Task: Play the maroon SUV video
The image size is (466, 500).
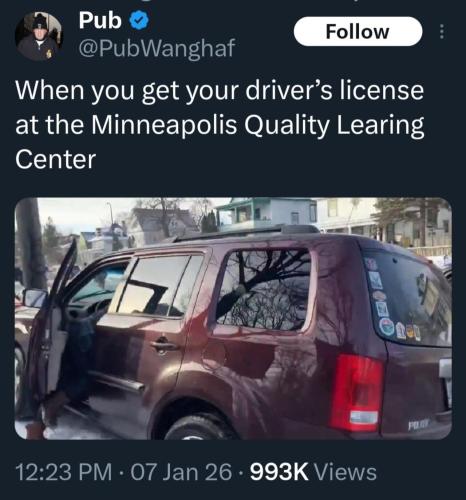Action: point(233,318)
